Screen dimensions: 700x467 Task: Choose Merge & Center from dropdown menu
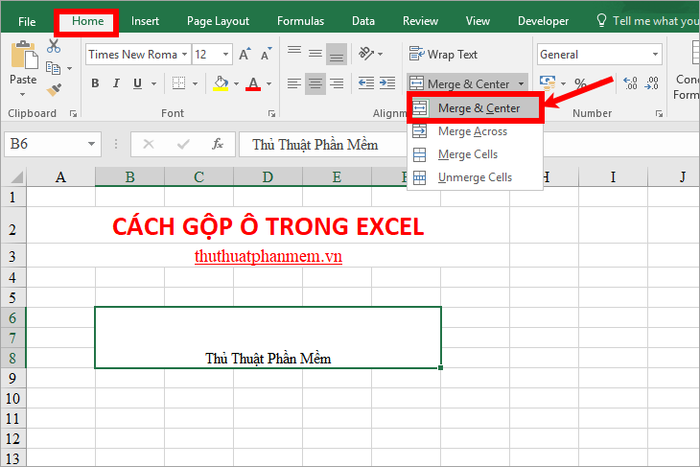click(x=475, y=108)
